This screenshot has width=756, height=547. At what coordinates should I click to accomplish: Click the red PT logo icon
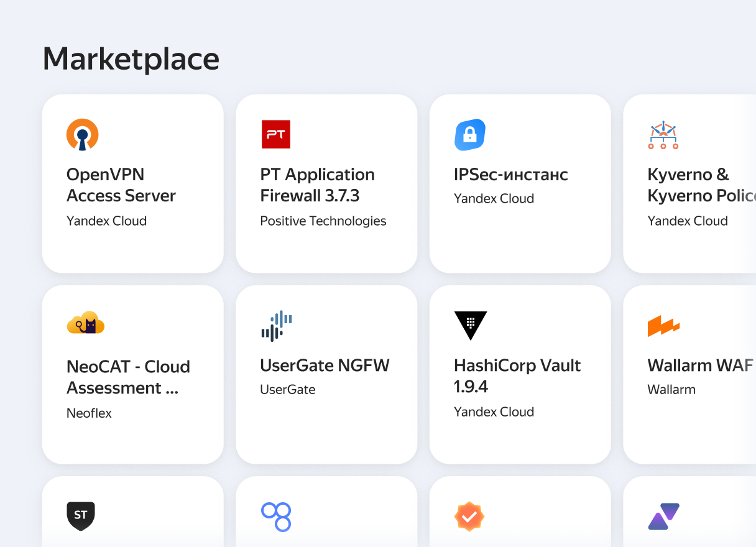point(276,134)
